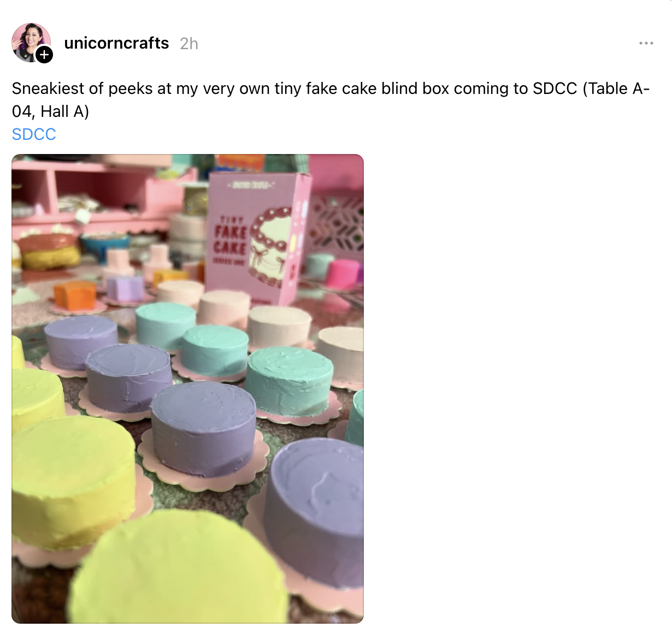Click the center purple cake in photo
The width and height of the screenshot is (672, 639).
(203, 428)
